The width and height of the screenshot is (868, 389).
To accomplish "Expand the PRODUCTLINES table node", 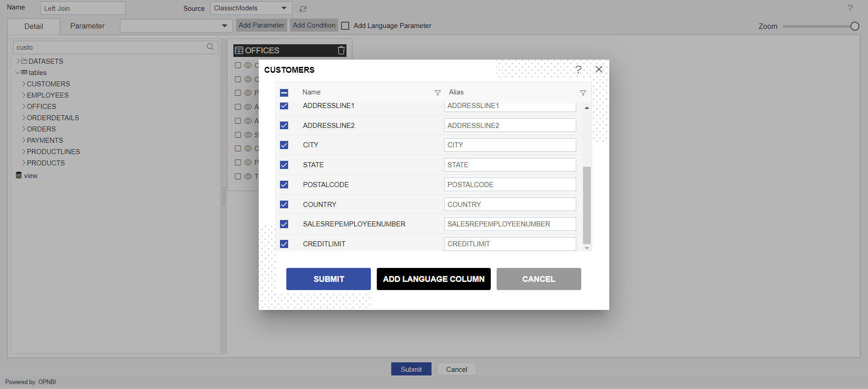I will 24,151.
